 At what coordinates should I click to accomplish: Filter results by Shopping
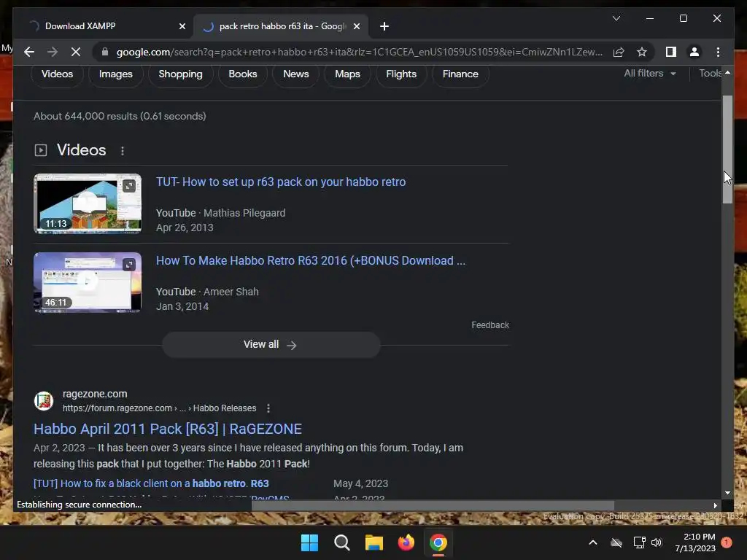[x=181, y=74]
